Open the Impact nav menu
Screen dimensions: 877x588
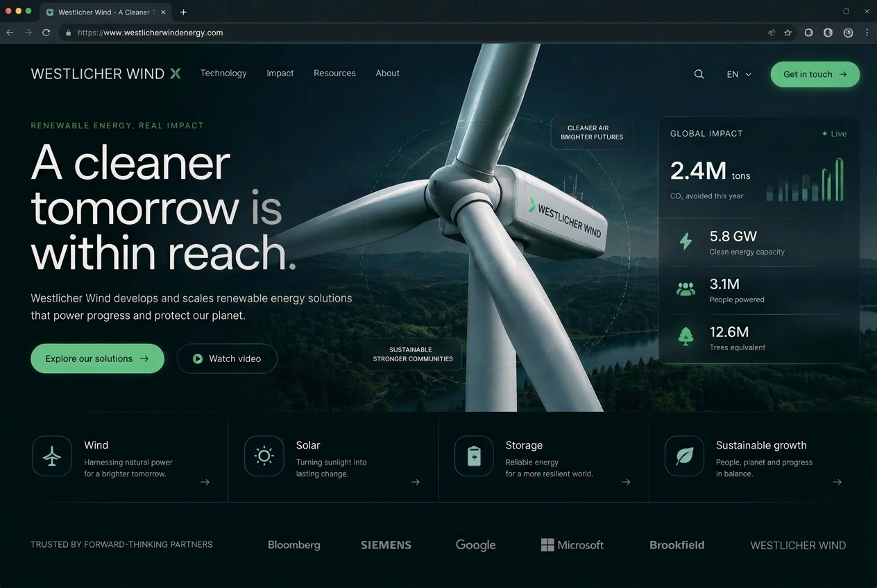click(280, 73)
